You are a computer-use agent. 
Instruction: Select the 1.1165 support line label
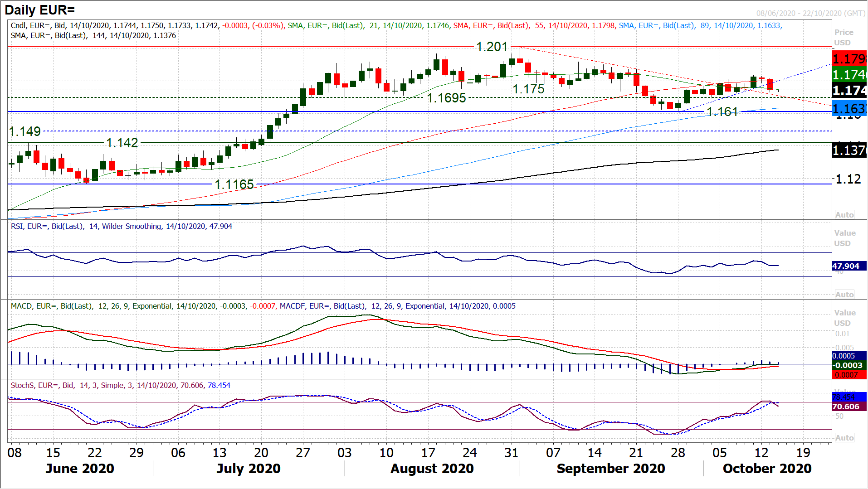[x=234, y=184]
